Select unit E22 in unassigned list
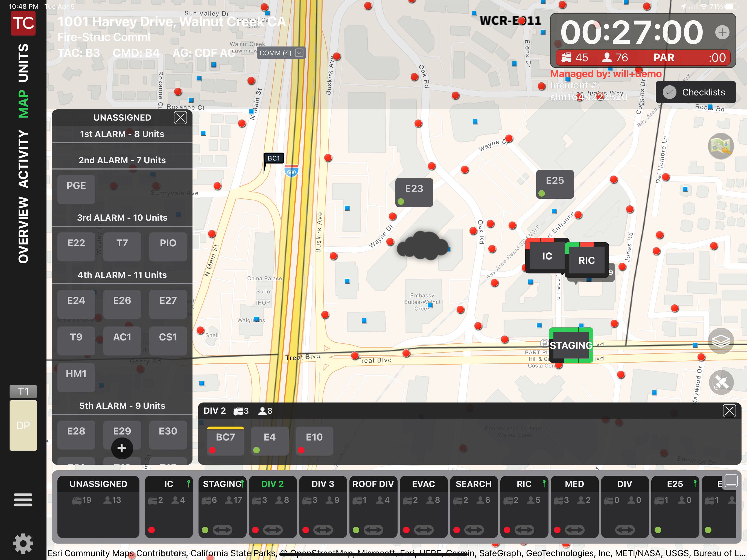The height and width of the screenshot is (560, 747). point(76,246)
